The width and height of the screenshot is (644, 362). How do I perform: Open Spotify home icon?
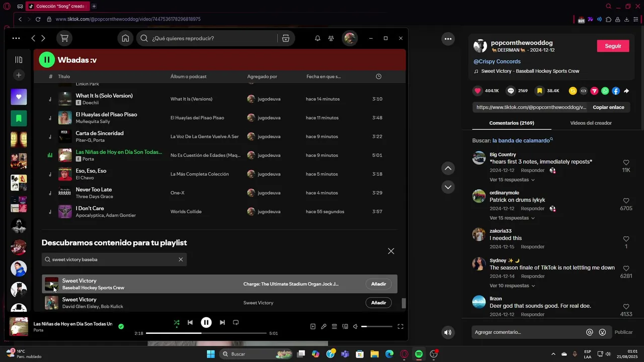click(x=125, y=38)
